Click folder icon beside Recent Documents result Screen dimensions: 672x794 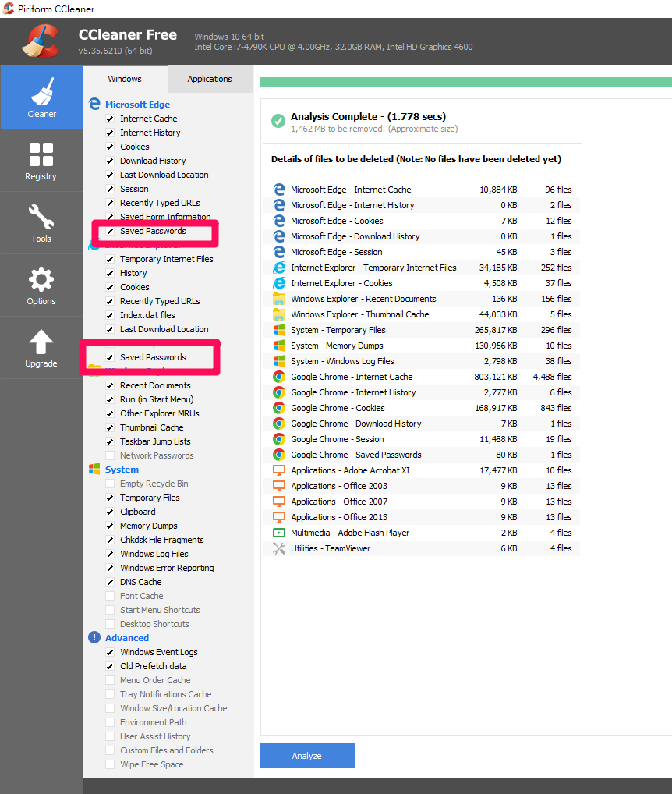click(279, 299)
